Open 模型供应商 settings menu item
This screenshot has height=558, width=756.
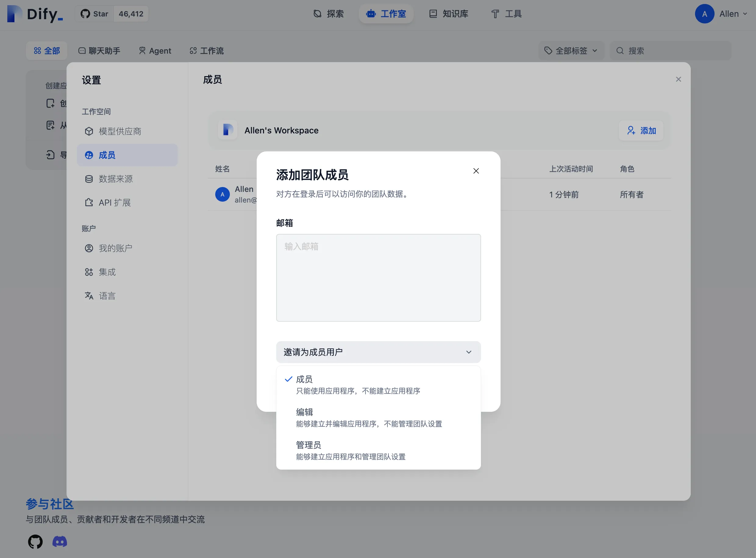click(119, 131)
